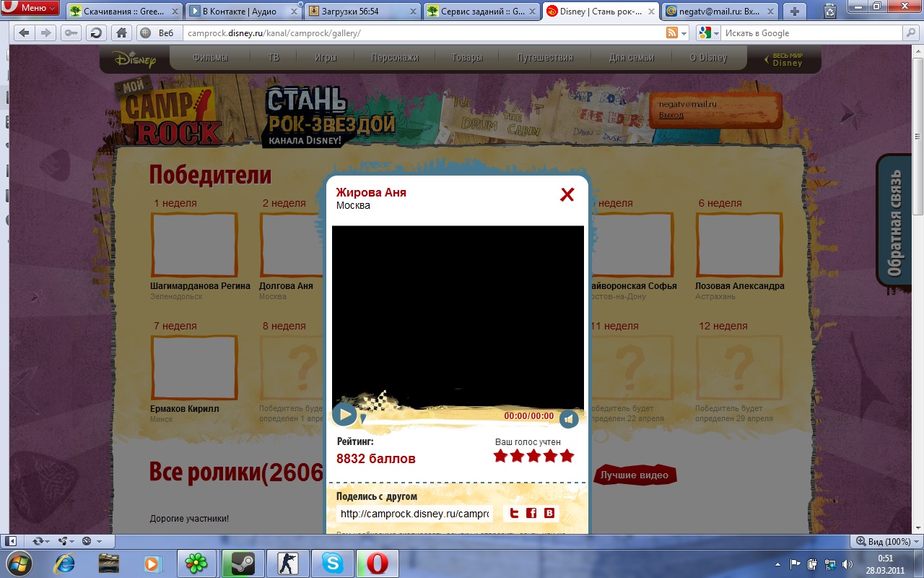Mute the video player sound
Image resolution: width=924 pixels, height=578 pixels.
(x=569, y=419)
